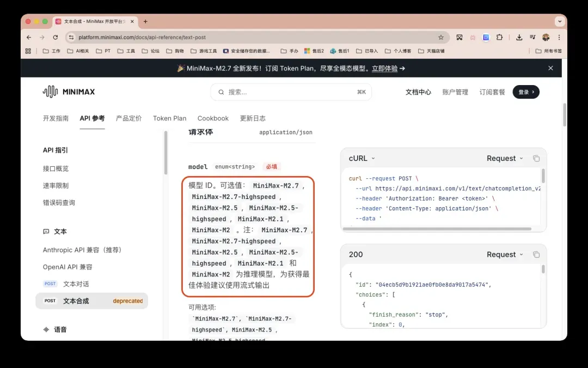Follow the 立即体验 link in the banner
Viewport: 588px width, 368px height.
click(384, 68)
